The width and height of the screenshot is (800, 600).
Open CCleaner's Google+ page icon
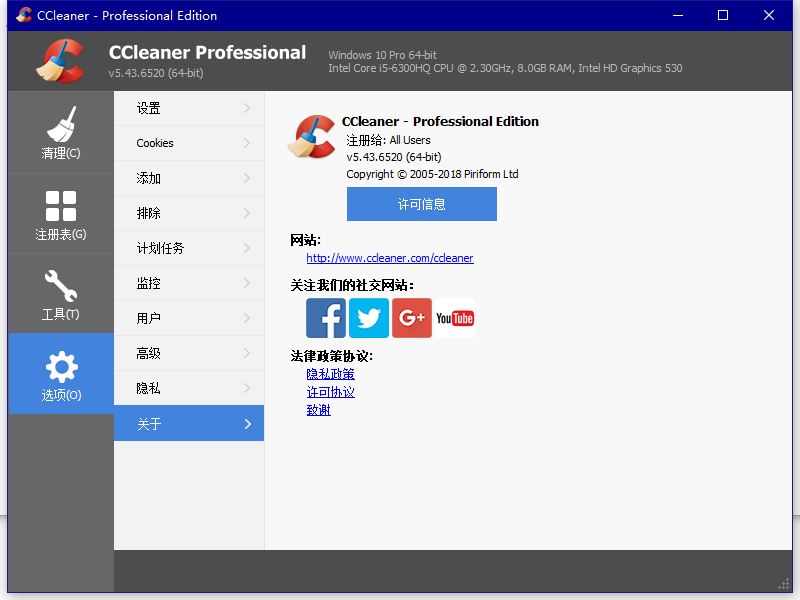pos(412,318)
